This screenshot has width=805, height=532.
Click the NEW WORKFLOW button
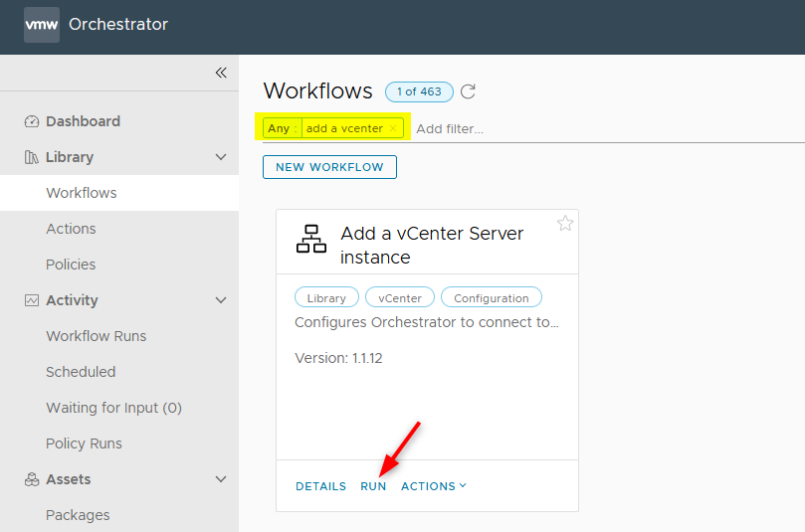click(x=329, y=167)
